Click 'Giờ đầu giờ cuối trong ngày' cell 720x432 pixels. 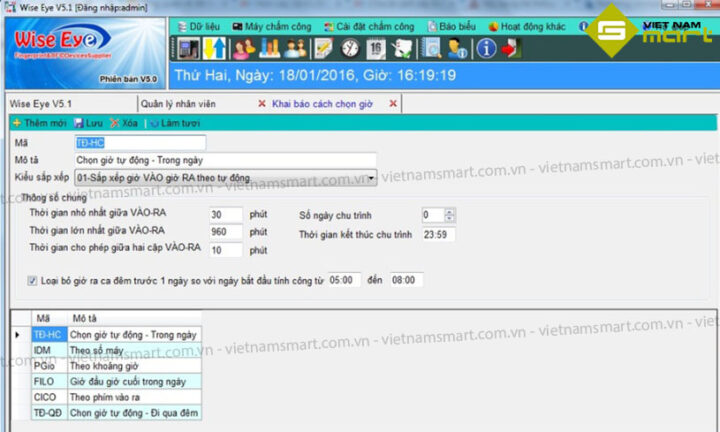coord(135,382)
